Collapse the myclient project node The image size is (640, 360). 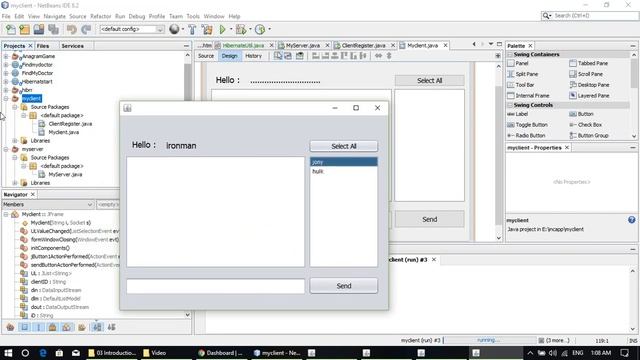tap(6, 98)
